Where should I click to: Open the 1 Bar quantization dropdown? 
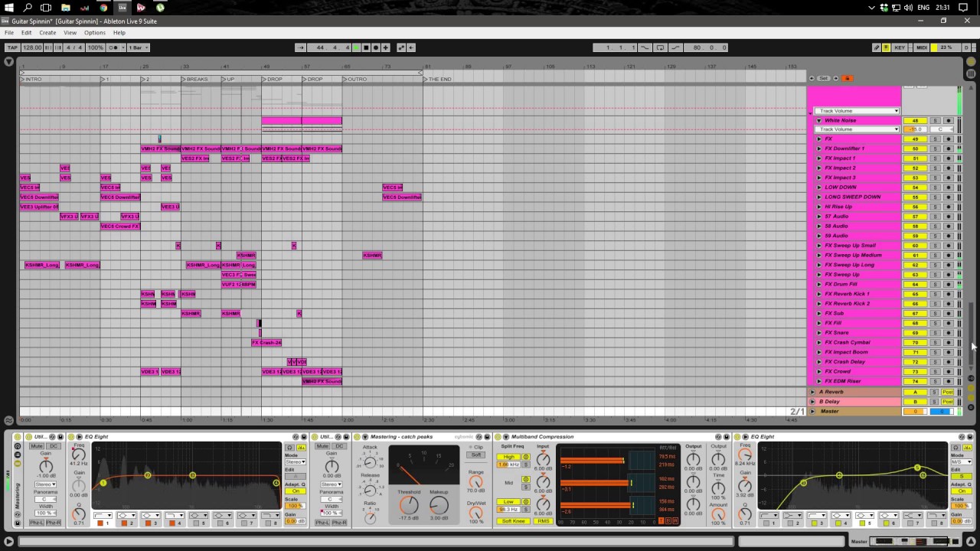pyautogui.click(x=139, y=47)
